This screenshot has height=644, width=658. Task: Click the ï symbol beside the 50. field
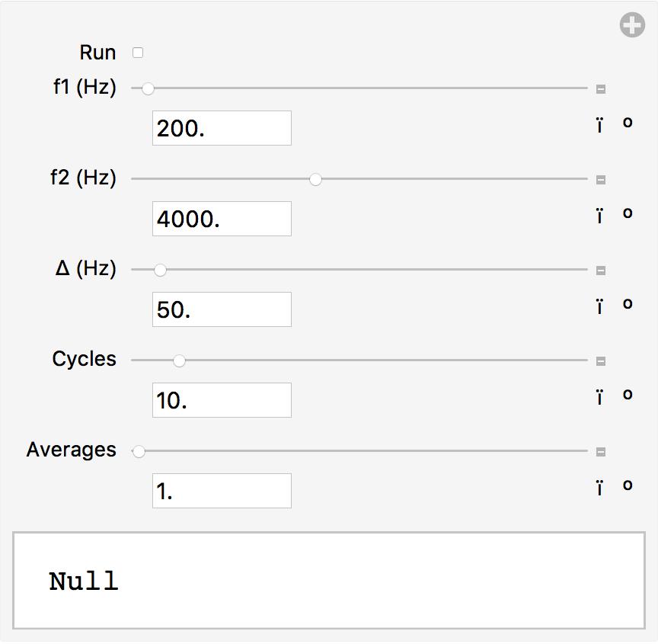(599, 306)
